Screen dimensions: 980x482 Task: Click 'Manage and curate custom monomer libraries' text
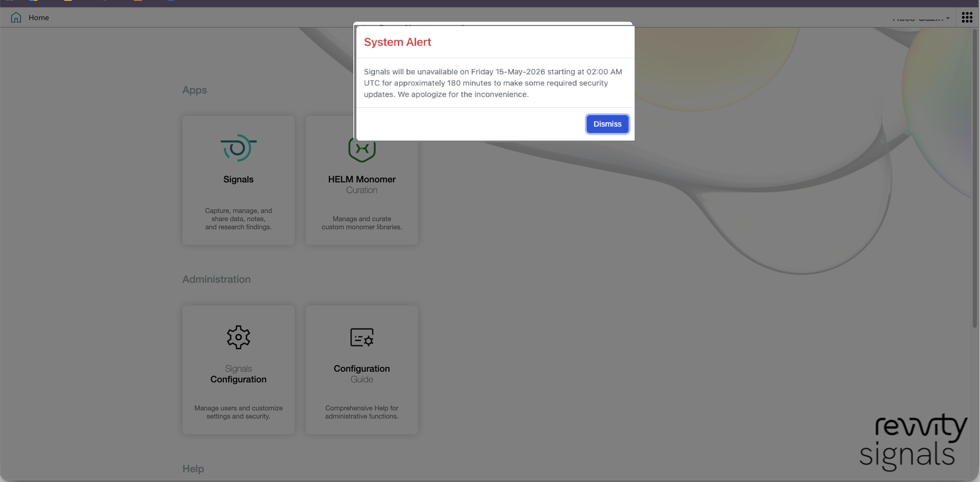pyautogui.click(x=362, y=223)
